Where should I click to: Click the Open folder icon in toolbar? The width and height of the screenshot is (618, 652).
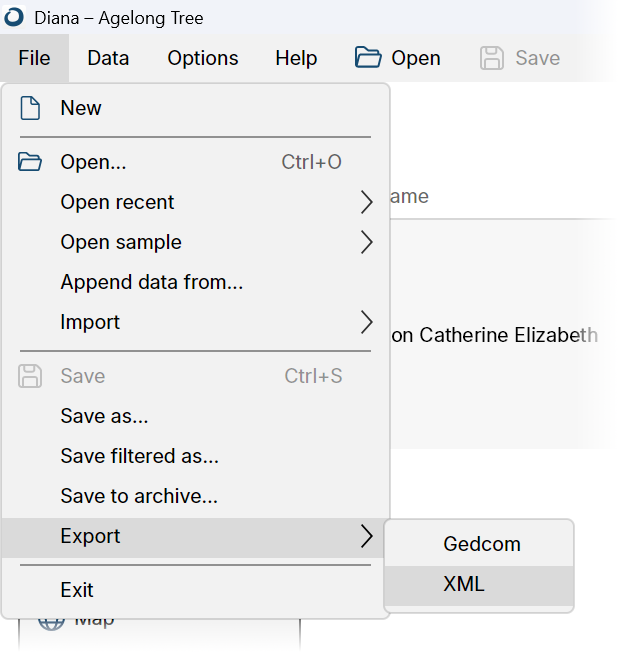pos(368,58)
